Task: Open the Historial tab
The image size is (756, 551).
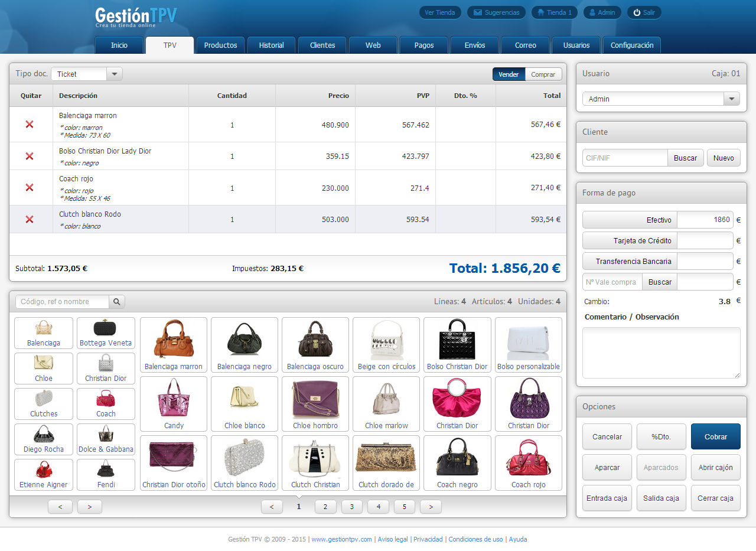Action: [x=271, y=45]
